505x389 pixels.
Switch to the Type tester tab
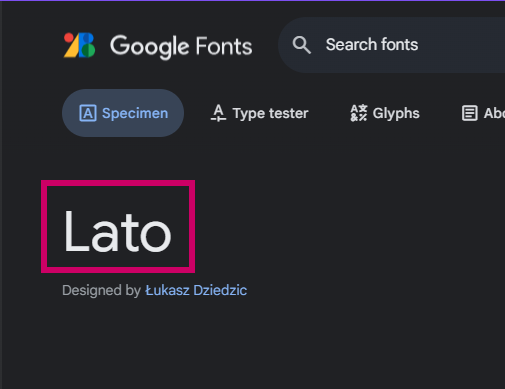pyautogui.click(x=259, y=113)
